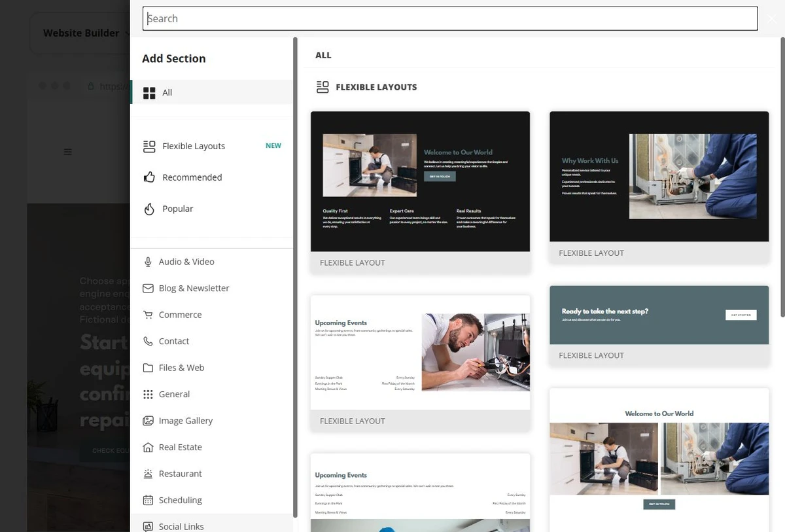
Task: Open the Image Gallery category
Action: pos(211,421)
